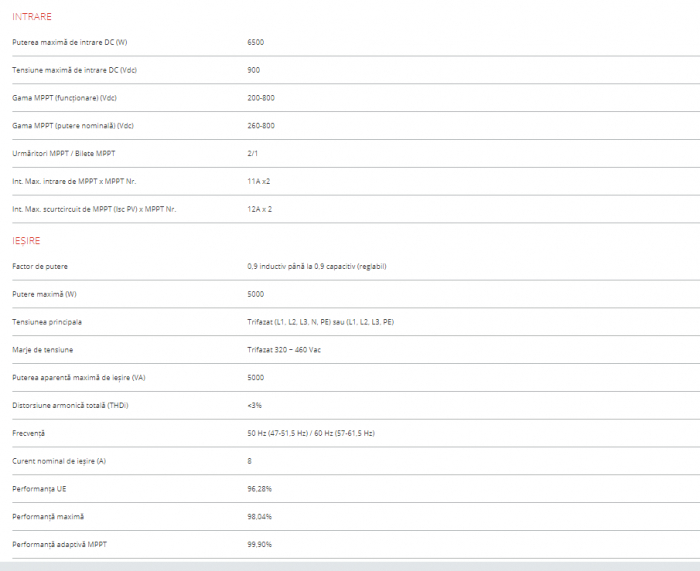Image resolution: width=700 pixels, height=571 pixels.
Task: Click the 'Tensiunea principala' row label
Action: click(47, 322)
